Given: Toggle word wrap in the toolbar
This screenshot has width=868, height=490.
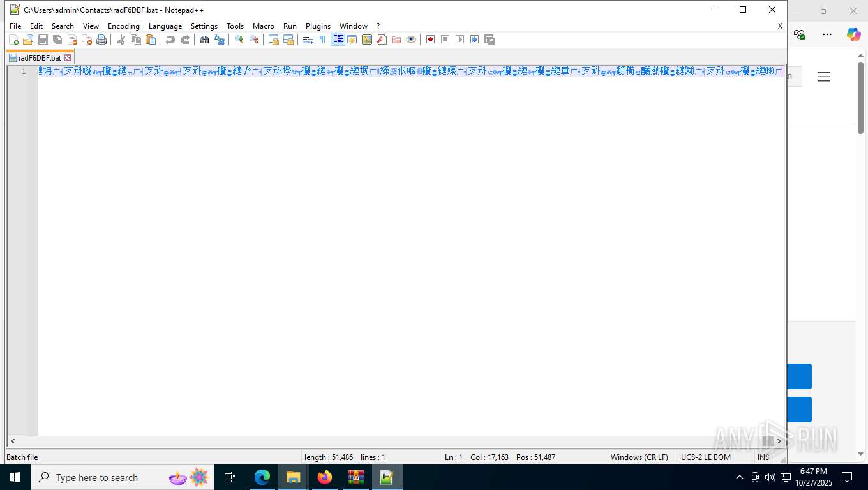Looking at the screenshot, I should 308,40.
